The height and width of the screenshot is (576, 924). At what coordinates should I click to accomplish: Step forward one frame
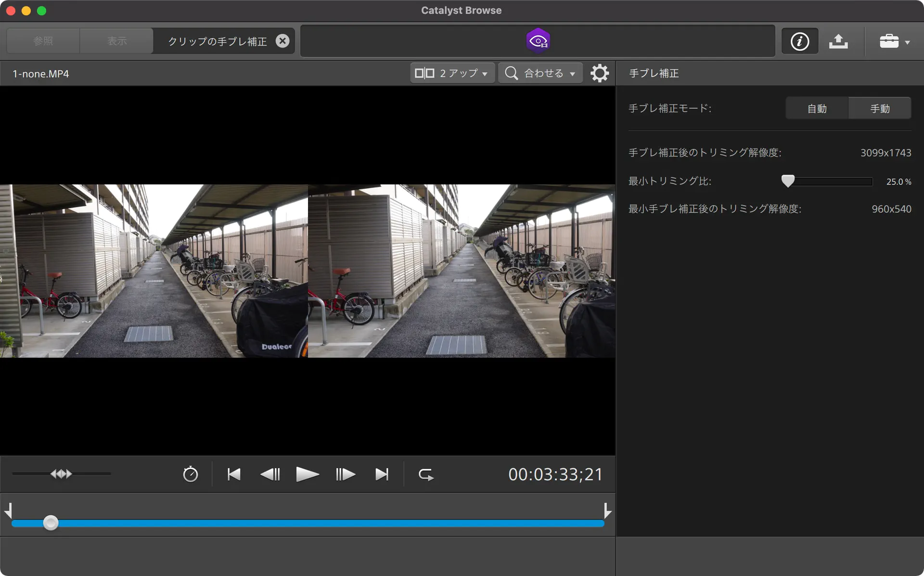pyautogui.click(x=345, y=474)
